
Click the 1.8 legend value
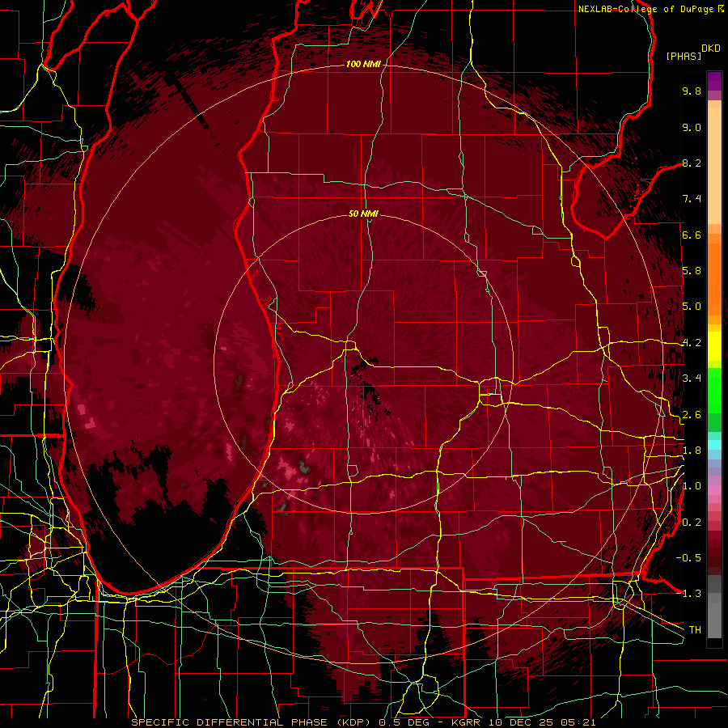click(692, 451)
